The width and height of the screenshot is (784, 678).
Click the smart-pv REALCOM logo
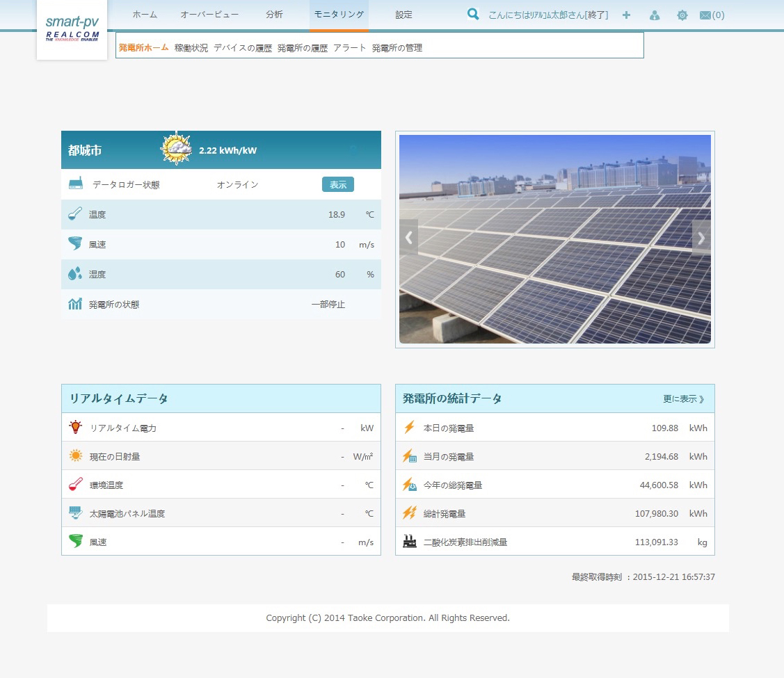[x=72, y=29]
